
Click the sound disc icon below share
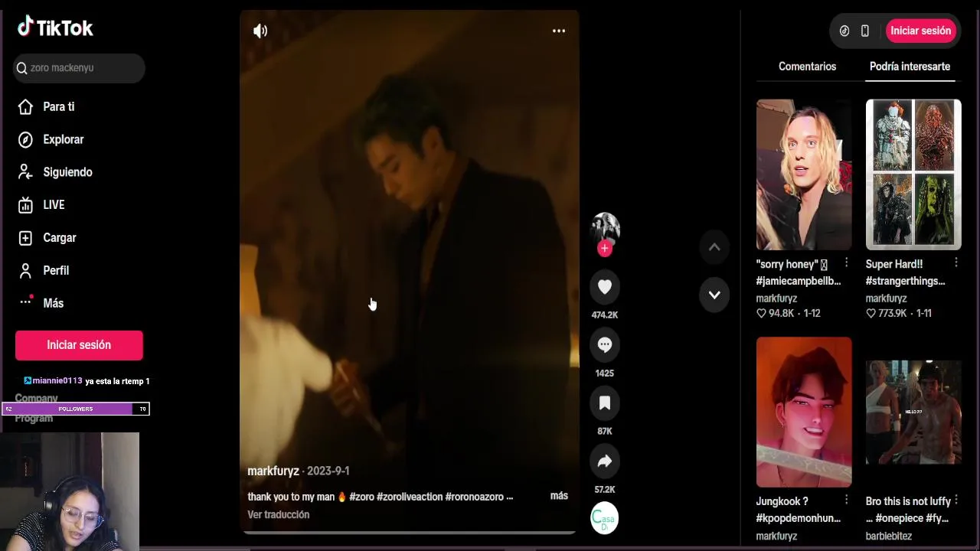pyautogui.click(x=605, y=518)
